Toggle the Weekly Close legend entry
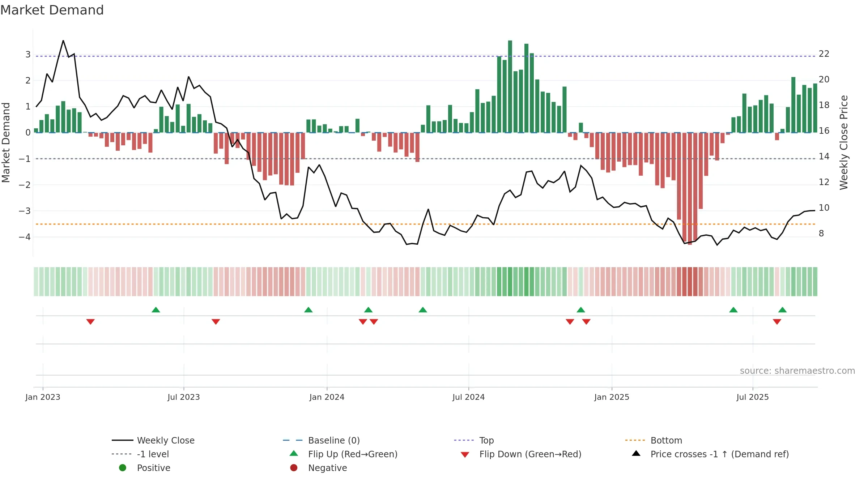The image size is (868, 488). [153, 440]
